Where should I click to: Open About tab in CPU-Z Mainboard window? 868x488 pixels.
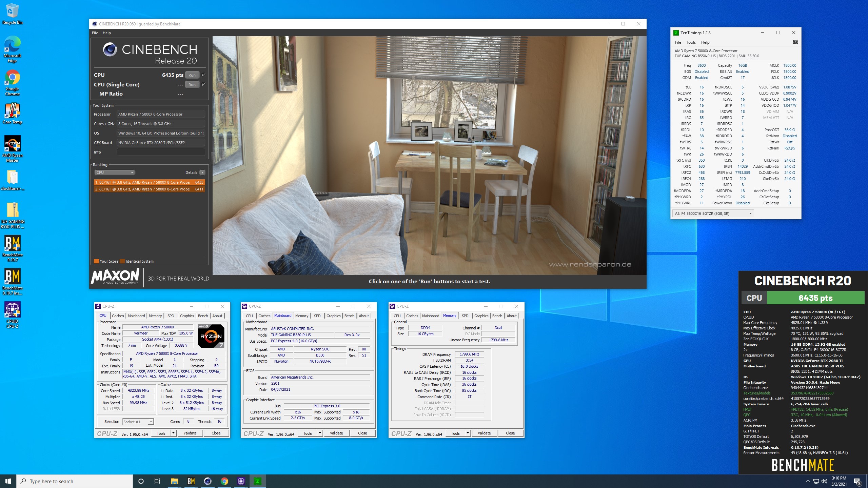point(363,316)
